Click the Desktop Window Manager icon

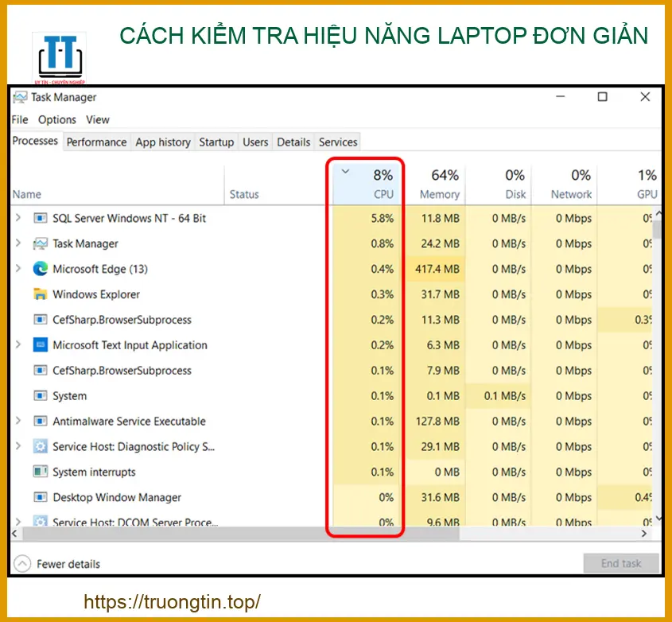click(x=41, y=498)
